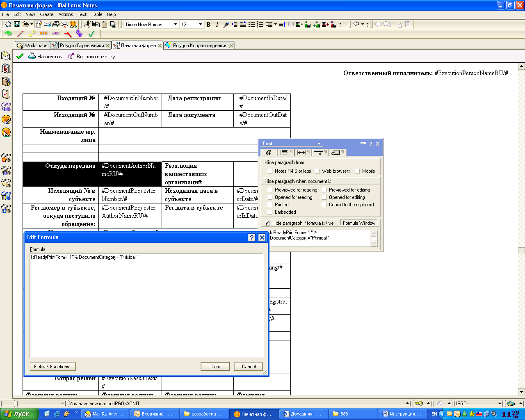
Task: Enable Opened for reading checkbox
Action: 269,197
